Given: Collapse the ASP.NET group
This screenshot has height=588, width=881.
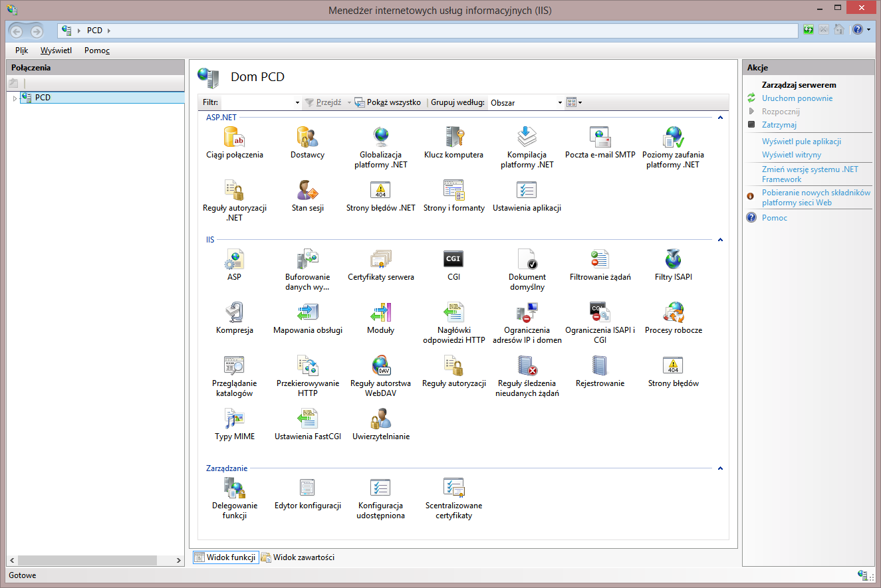Looking at the screenshot, I should pos(720,118).
